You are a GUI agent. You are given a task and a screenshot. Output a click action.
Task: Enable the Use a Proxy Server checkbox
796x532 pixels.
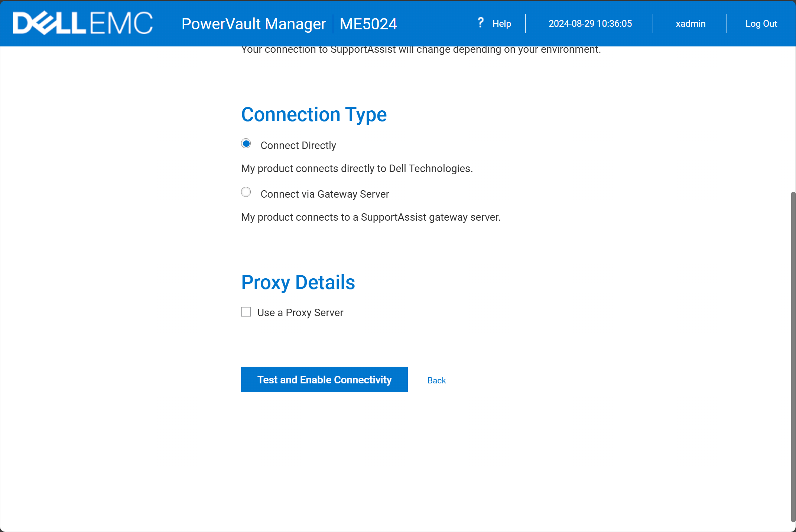pos(246,312)
